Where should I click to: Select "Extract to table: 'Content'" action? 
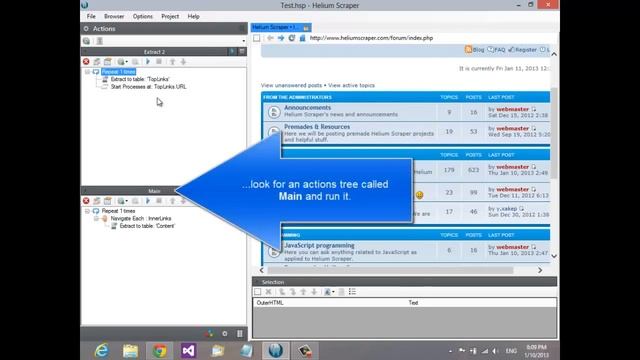click(147, 226)
